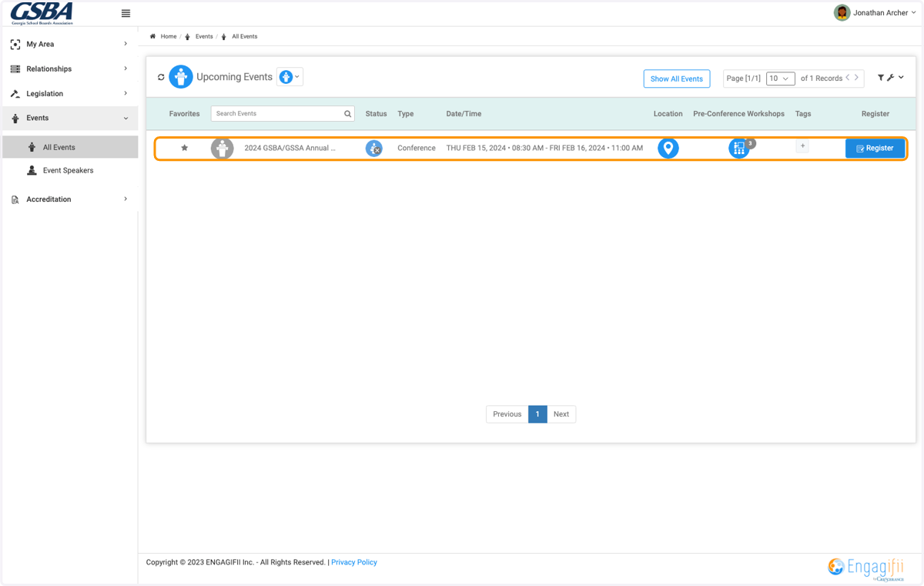The image size is (924, 586).
Task: Click the Relationships sidebar icon
Action: point(15,69)
